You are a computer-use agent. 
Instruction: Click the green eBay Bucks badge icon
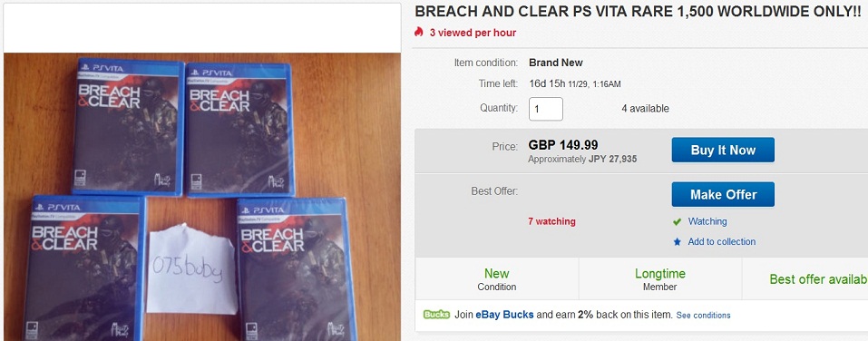coord(436,315)
